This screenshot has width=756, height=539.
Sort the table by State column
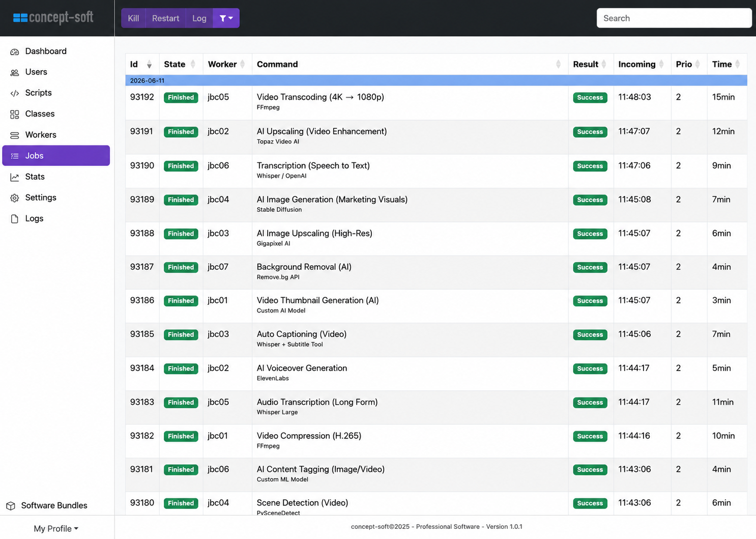(181, 64)
